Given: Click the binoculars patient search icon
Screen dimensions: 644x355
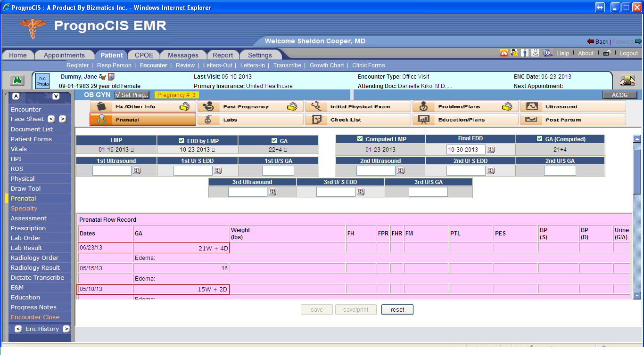Looking at the screenshot, I should pyautogui.click(x=18, y=81).
